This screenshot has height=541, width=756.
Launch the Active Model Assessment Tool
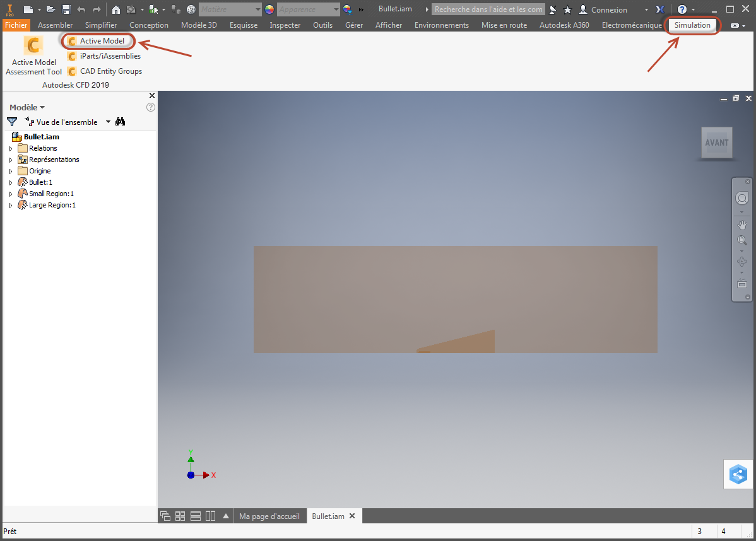[33, 56]
